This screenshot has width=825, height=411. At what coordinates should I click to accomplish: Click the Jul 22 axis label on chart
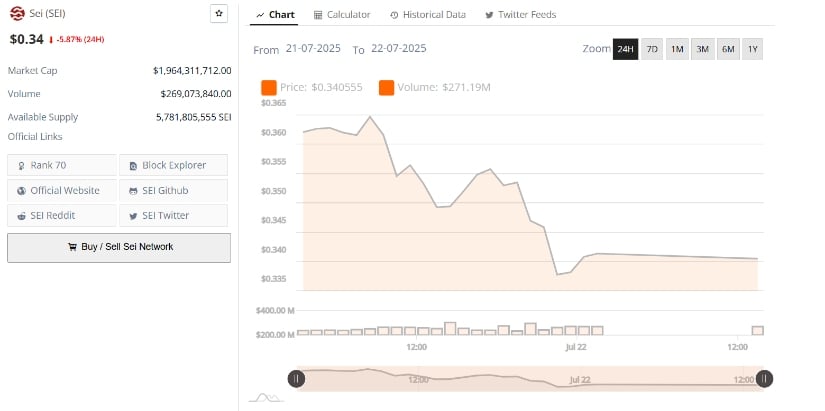576,347
